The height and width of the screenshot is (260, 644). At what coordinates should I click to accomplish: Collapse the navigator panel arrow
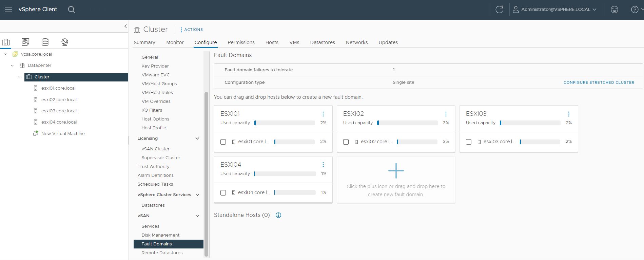click(125, 26)
